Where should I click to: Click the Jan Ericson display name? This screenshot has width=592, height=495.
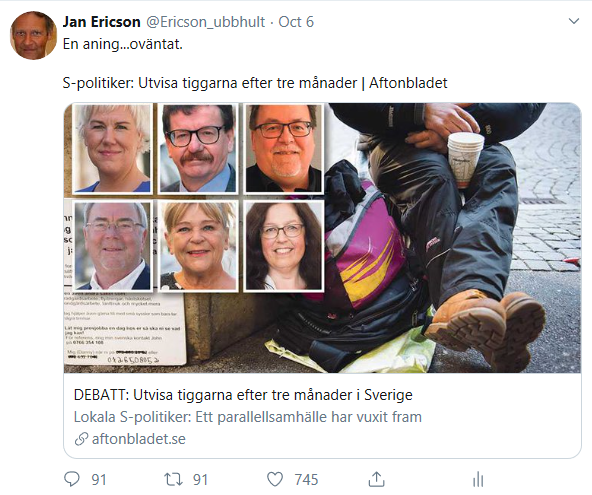102,22
